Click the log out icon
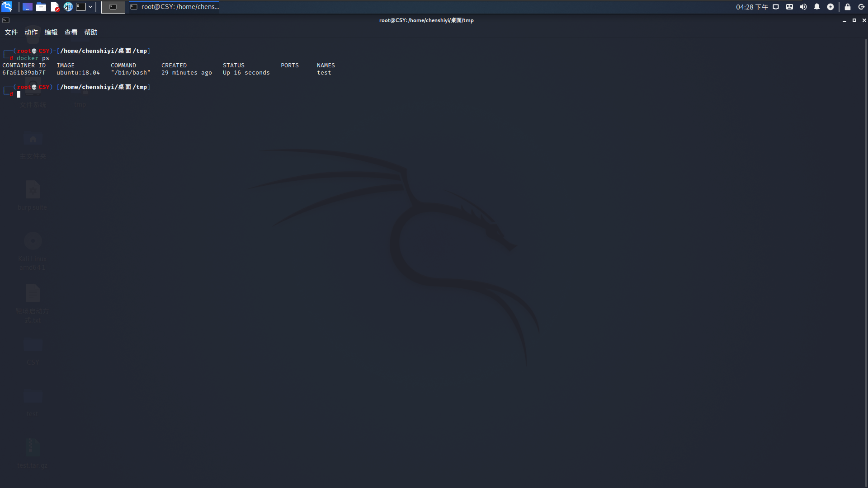 [861, 7]
